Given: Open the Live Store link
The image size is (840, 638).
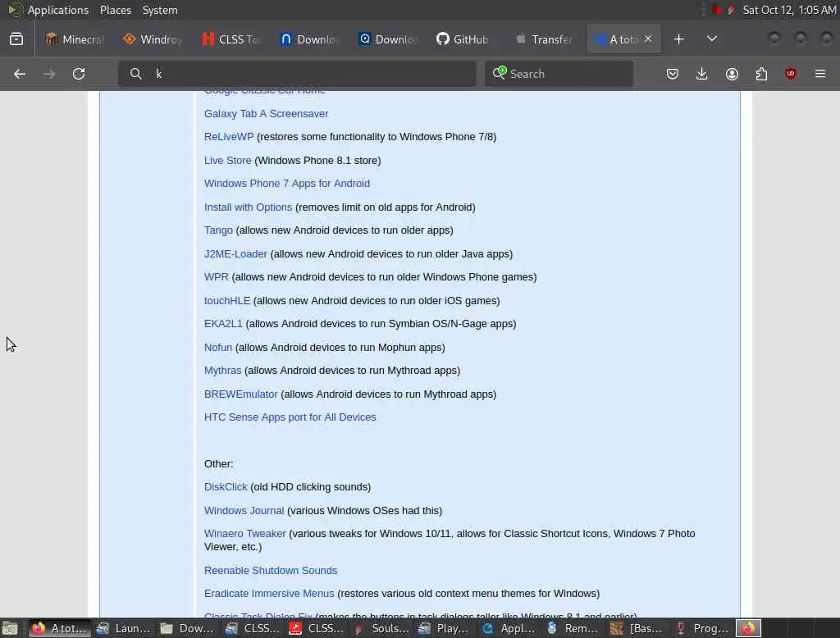Looking at the screenshot, I should point(228,160).
